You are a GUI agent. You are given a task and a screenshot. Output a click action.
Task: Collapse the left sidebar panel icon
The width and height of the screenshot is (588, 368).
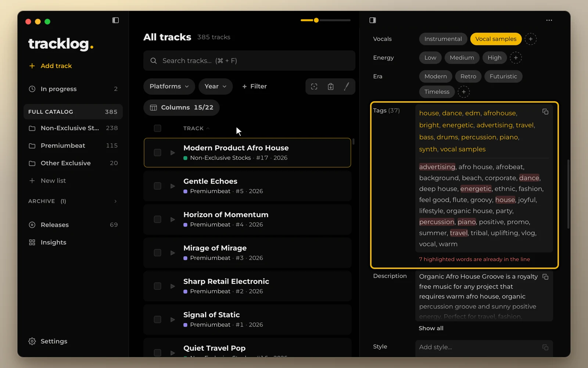coord(115,20)
